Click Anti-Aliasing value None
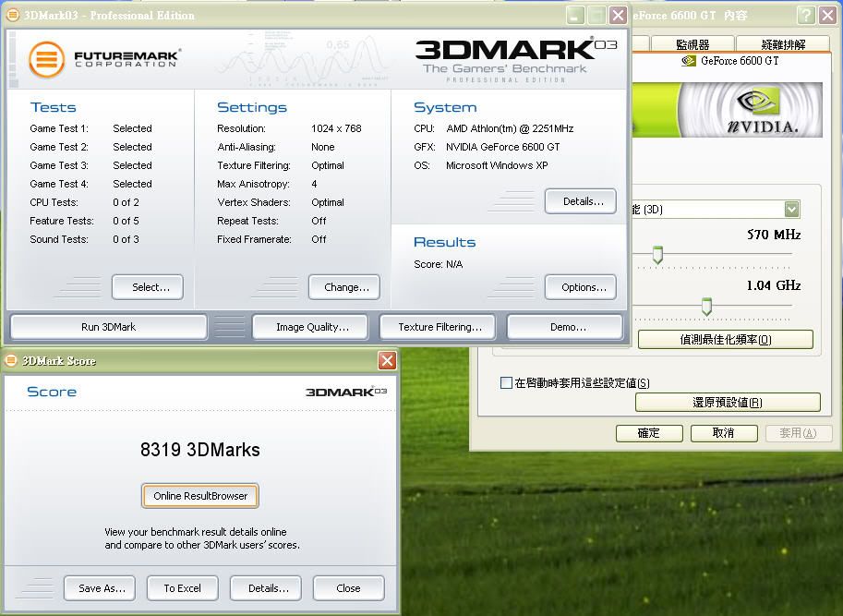This screenshot has width=843, height=616. [322, 147]
